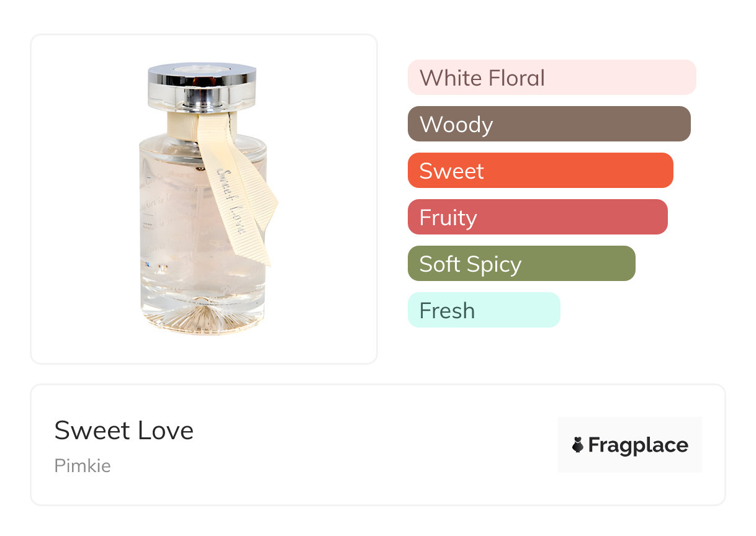This screenshot has height=536, width=756.
Task: Select the mint Fresh accord bar
Action: click(484, 310)
